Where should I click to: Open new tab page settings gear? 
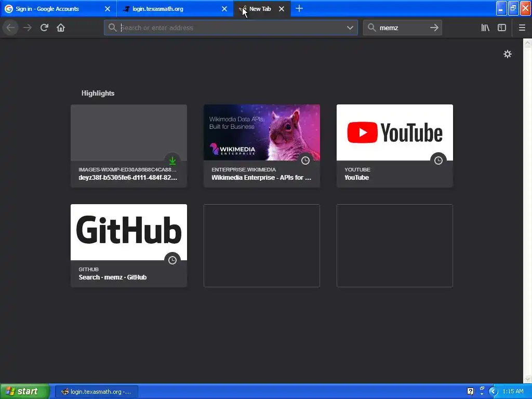[507, 54]
